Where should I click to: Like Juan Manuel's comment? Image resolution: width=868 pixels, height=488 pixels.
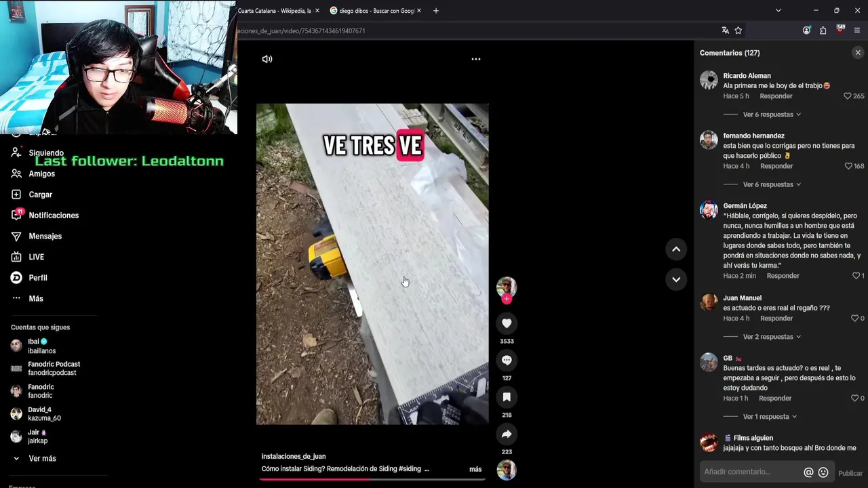[855, 319]
